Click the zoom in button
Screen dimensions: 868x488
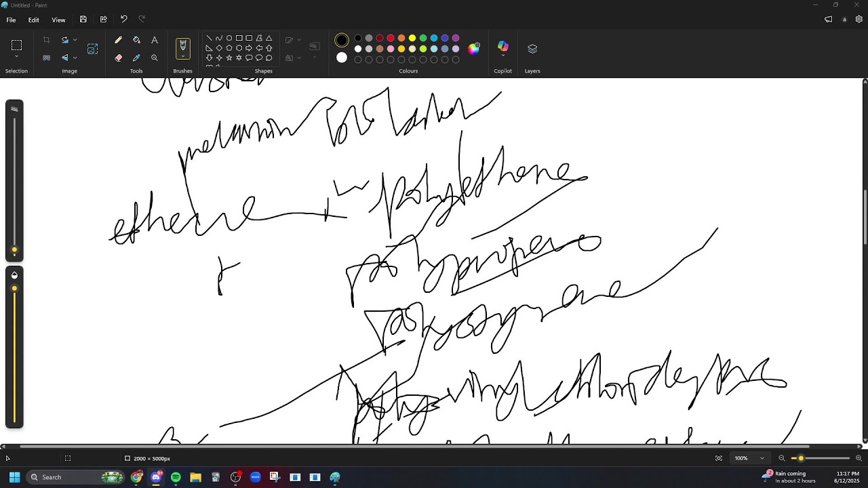tap(859, 458)
